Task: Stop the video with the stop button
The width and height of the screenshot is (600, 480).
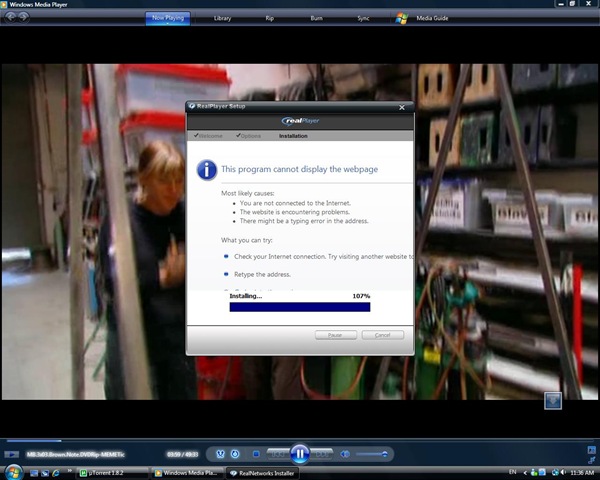Action: tap(256, 454)
